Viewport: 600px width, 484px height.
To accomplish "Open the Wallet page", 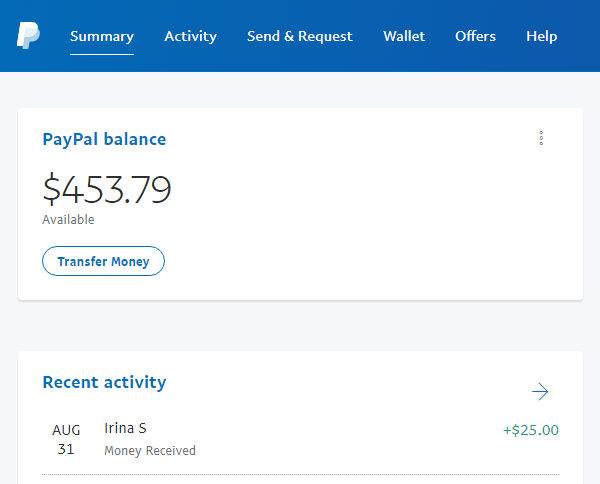I will 404,36.
